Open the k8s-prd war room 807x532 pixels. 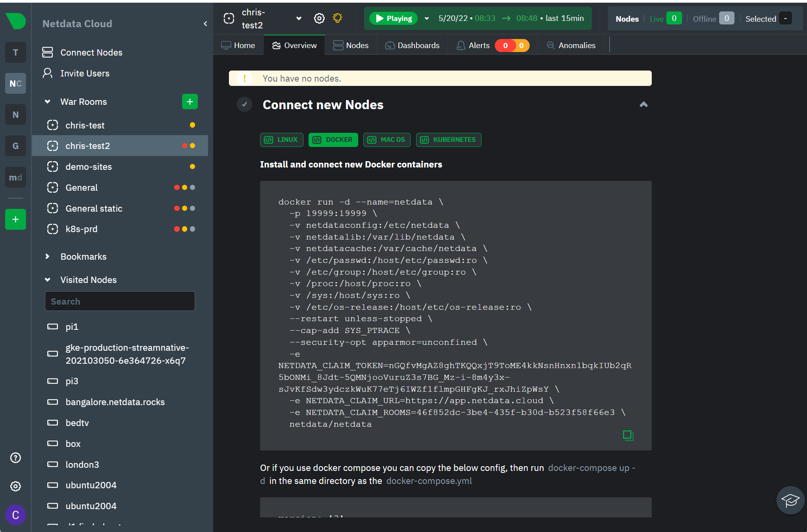tap(120, 229)
